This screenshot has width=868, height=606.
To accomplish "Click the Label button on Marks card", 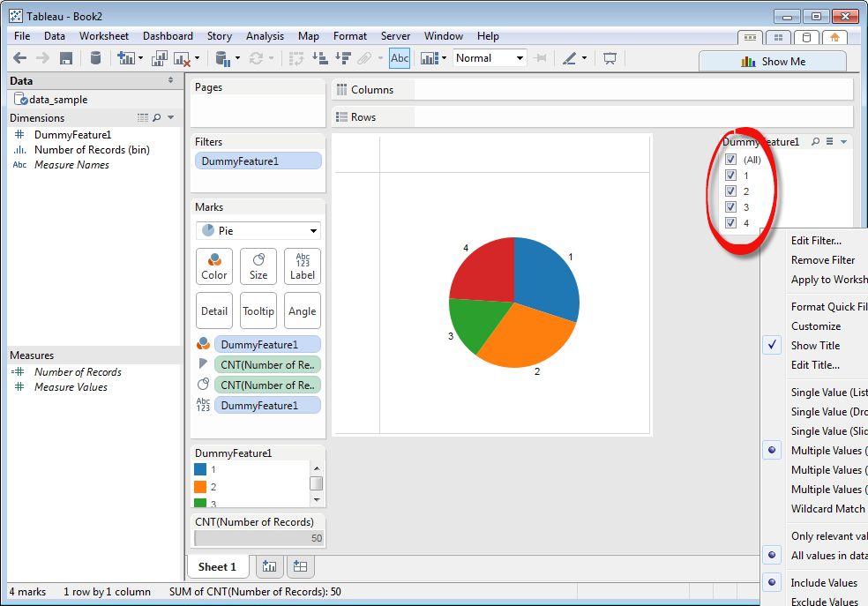I will (x=303, y=266).
